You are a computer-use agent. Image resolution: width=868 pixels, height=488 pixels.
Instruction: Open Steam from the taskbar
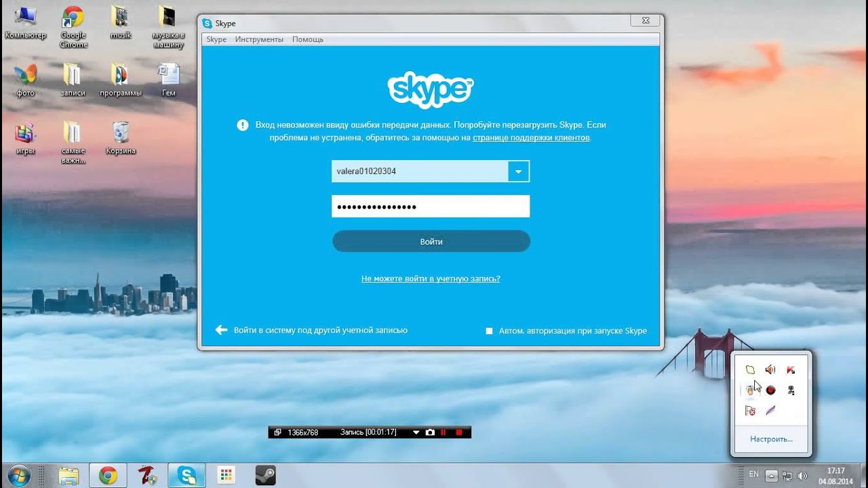tap(265, 476)
